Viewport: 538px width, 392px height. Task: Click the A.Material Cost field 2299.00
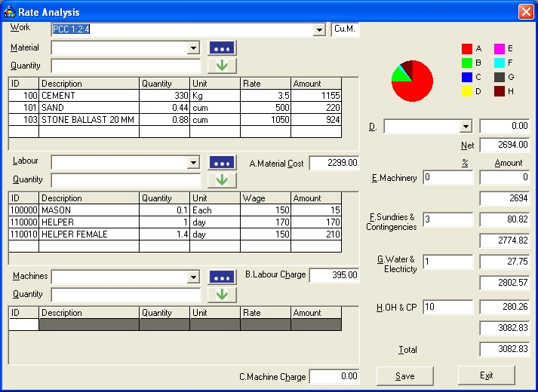(334, 163)
